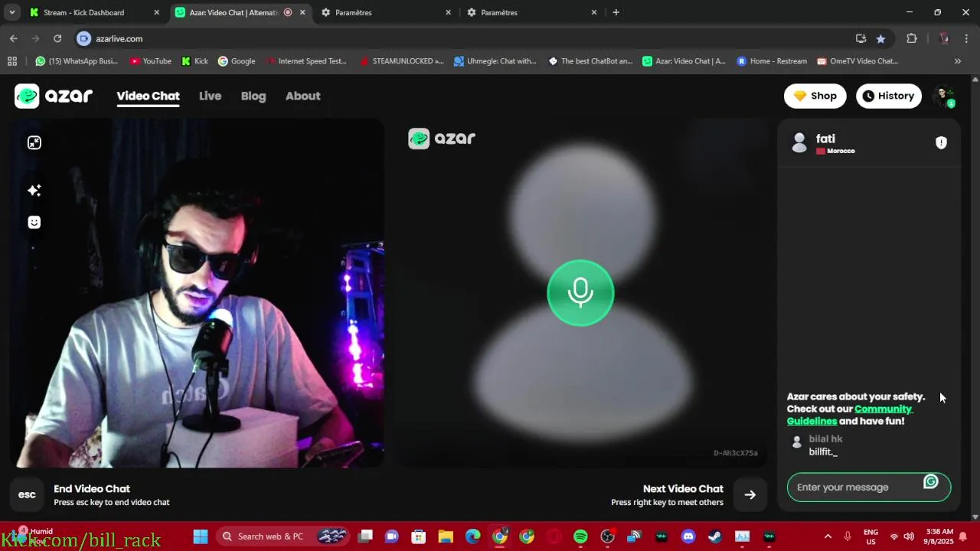Image resolution: width=980 pixels, height=551 pixels.
Task: Open the browser Extensions puzzle icon
Action: click(x=911, y=38)
